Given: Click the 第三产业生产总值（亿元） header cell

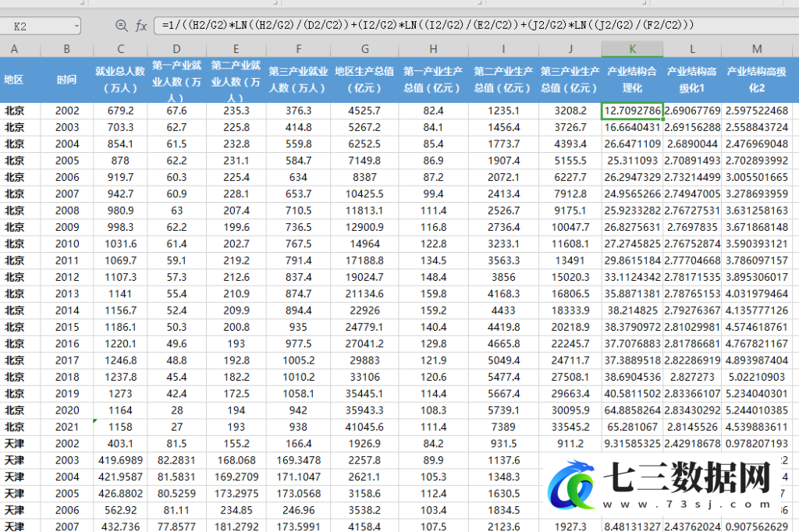Looking at the screenshot, I should point(570,80).
